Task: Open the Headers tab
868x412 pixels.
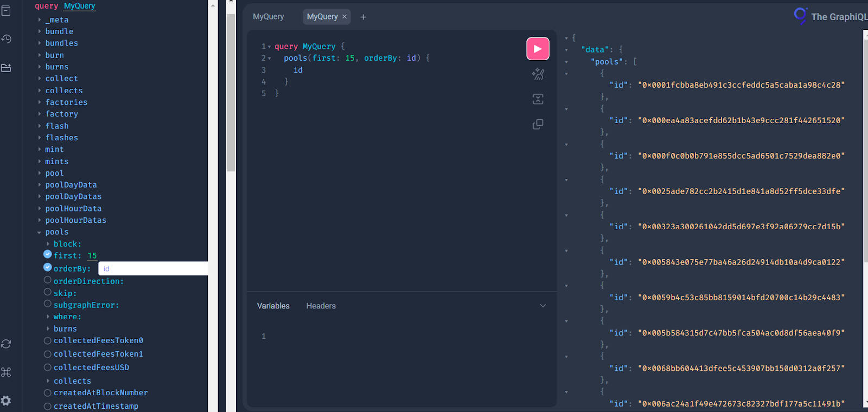Action: pos(321,306)
